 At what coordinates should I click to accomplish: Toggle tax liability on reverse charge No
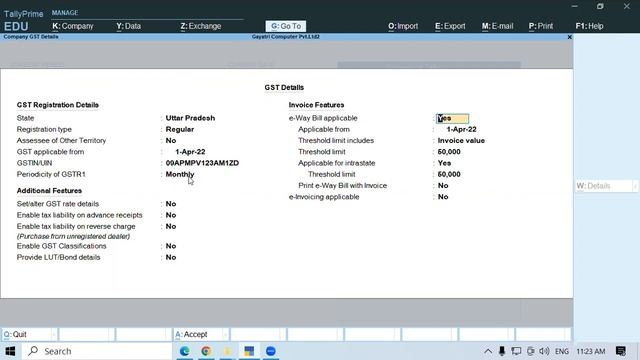171,226
